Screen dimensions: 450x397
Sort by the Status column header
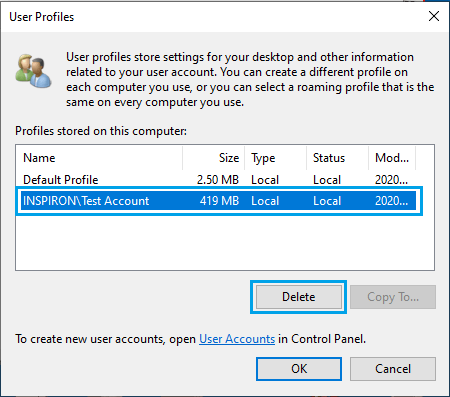tap(337, 158)
